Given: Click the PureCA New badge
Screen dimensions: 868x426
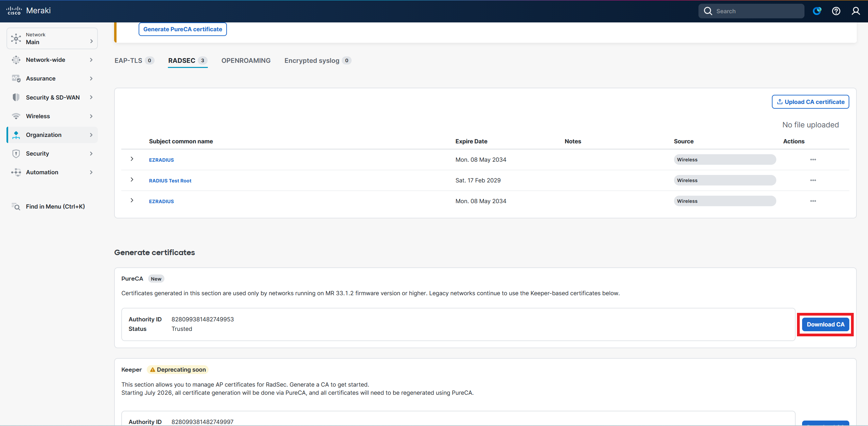Looking at the screenshot, I should click(156, 279).
